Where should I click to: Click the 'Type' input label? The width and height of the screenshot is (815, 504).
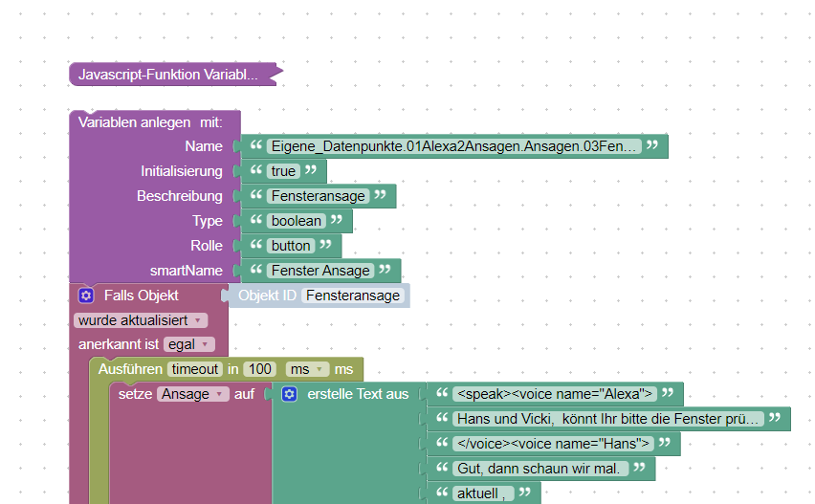[208, 221]
